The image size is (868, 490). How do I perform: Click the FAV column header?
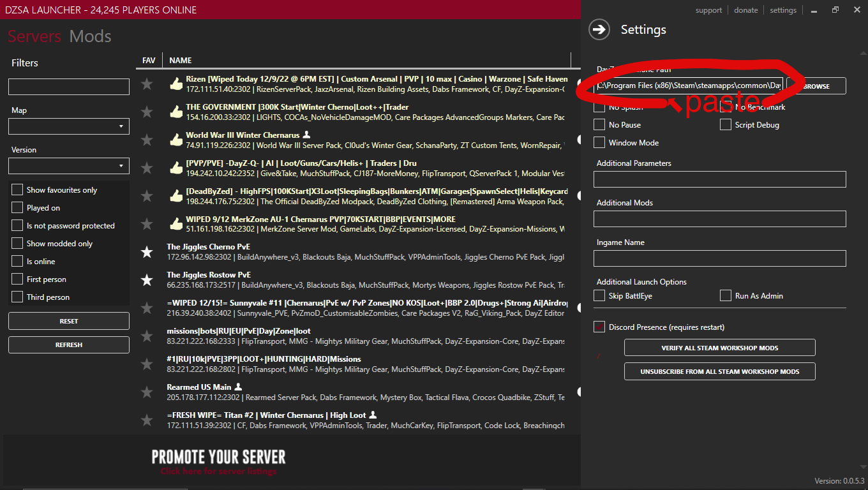click(x=149, y=60)
